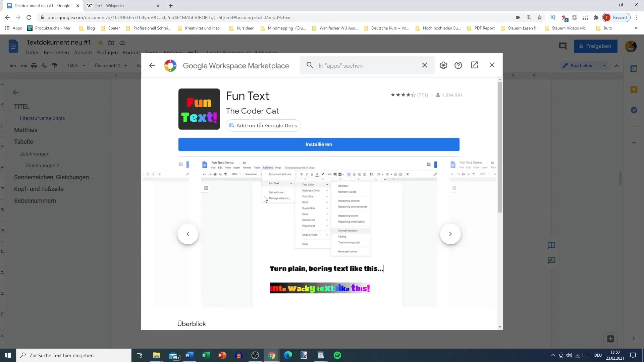644x362 pixels.
Task: Move document using the folder icon
Action: (111, 43)
